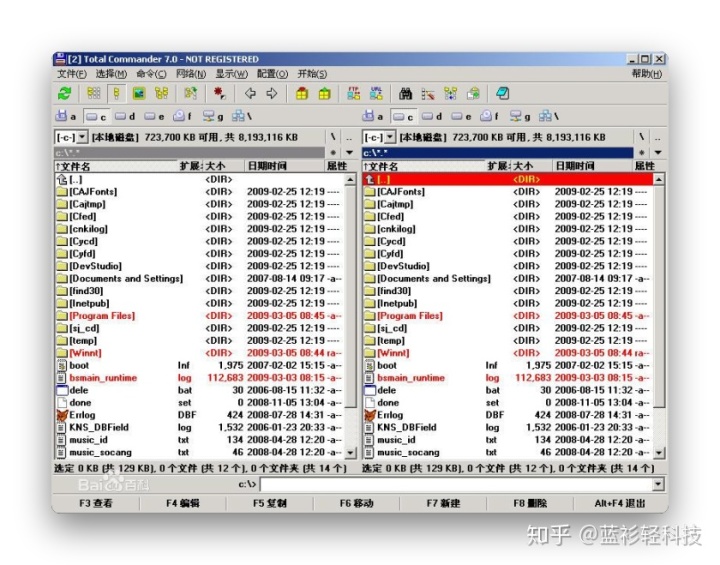Image resolution: width=720 pixels, height=565 pixels.
Task: Select drive a in left panel
Action: 66,116
